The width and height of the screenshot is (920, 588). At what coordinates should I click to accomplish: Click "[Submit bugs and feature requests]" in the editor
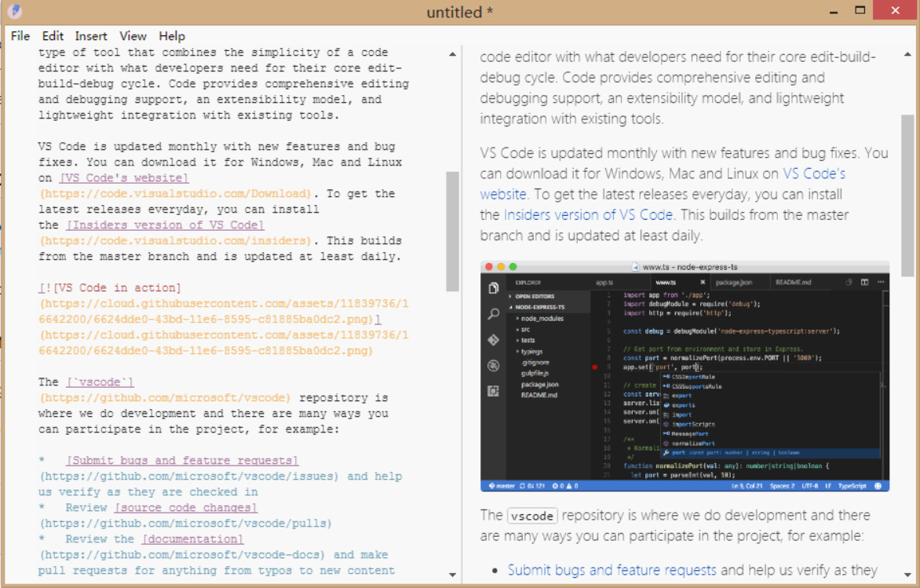click(182, 461)
